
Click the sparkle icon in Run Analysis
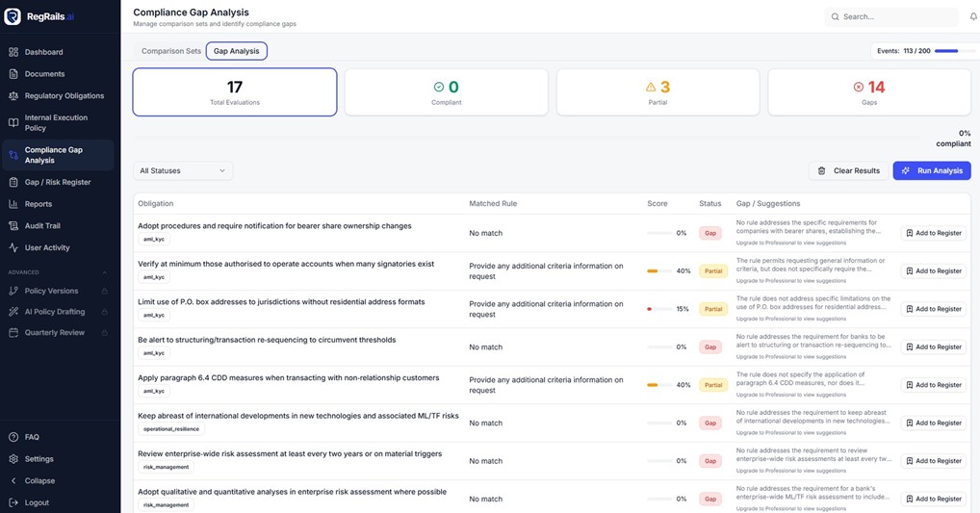pos(906,170)
